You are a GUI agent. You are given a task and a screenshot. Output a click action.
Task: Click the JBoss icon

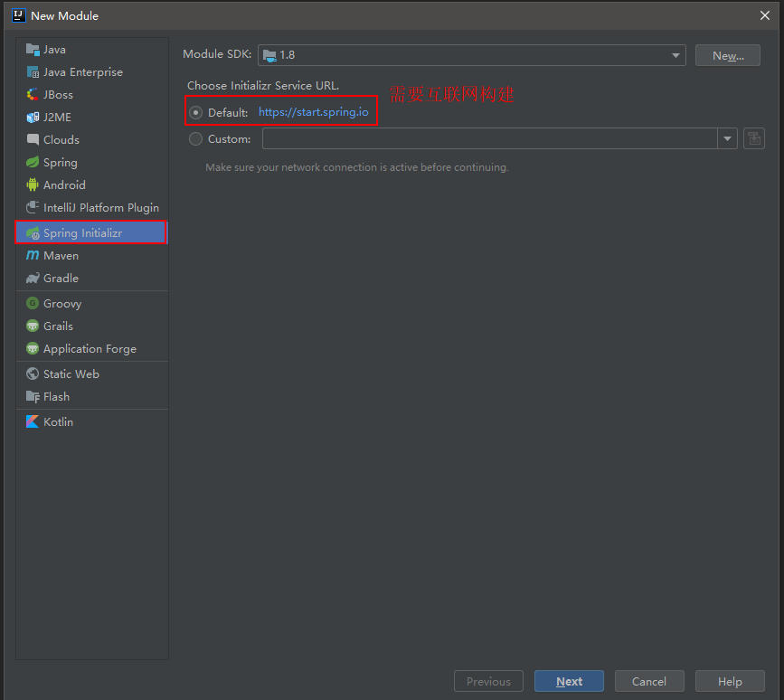pyautogui.click(x=33, y=95)
